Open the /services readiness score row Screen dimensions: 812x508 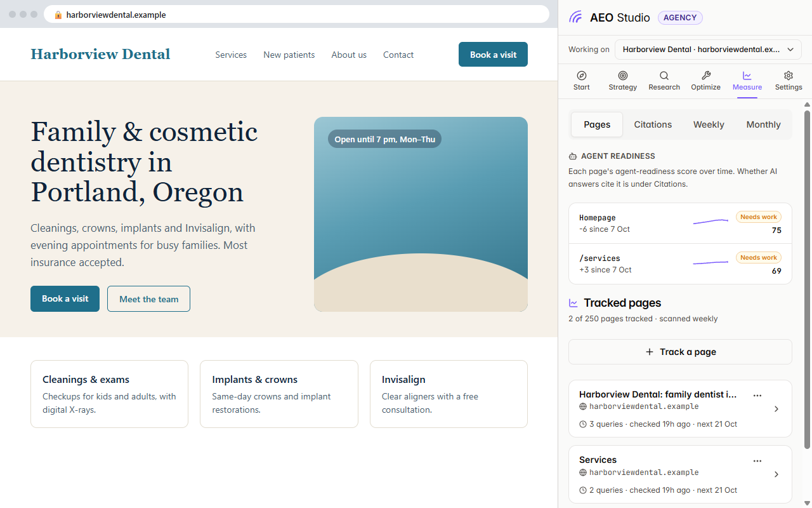click(680, 264)
